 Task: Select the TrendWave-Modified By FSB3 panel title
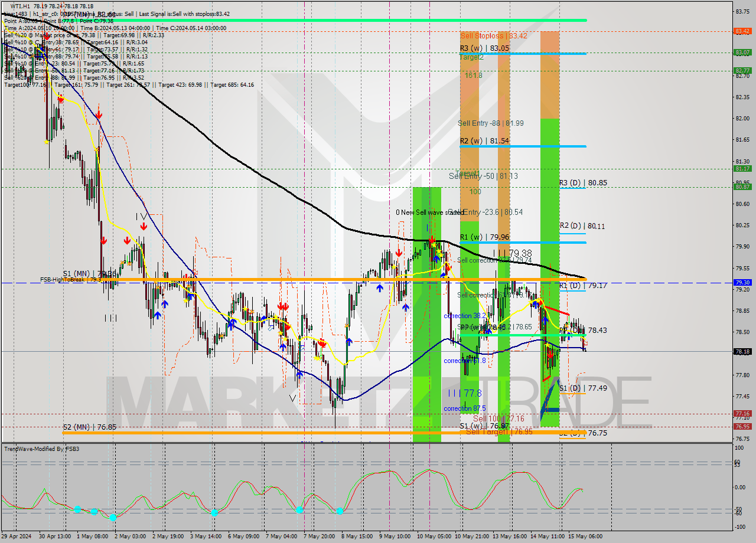(41, 449)
